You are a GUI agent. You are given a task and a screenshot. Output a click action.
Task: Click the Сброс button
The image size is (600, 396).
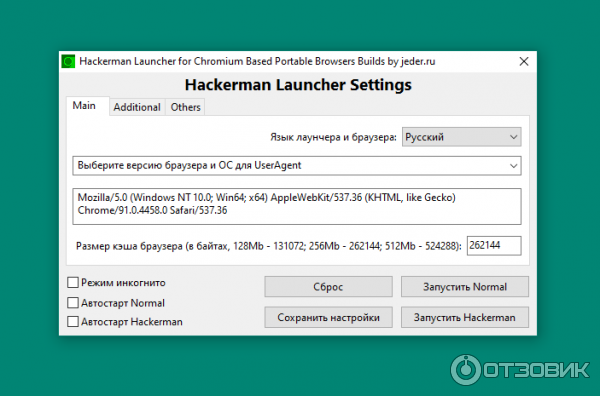click(328, 287)
